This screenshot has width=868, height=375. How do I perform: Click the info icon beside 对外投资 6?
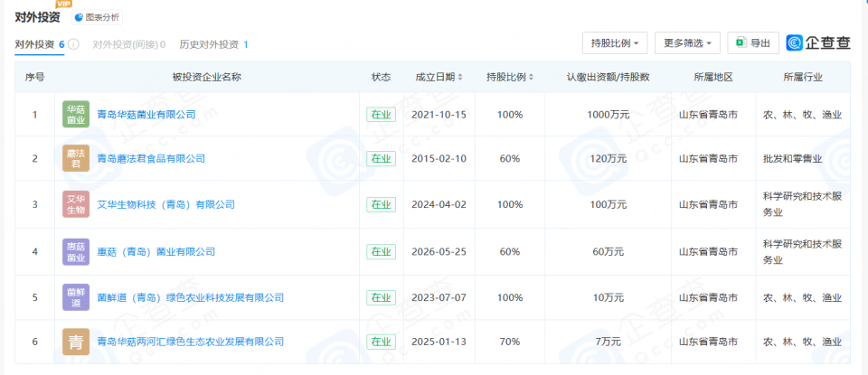pos(73,44)
